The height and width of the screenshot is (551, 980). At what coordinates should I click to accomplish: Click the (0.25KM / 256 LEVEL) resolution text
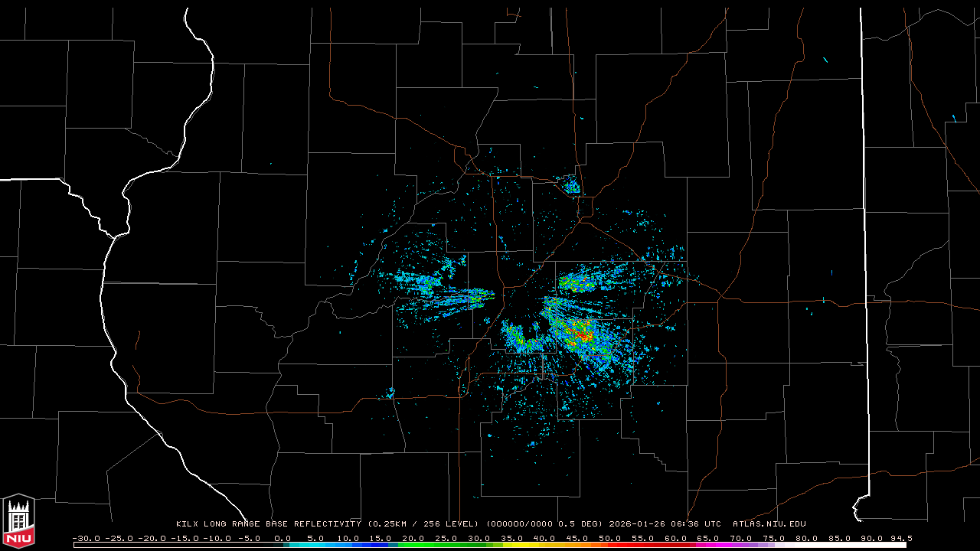pyautogui.click(x=423, y=524)
